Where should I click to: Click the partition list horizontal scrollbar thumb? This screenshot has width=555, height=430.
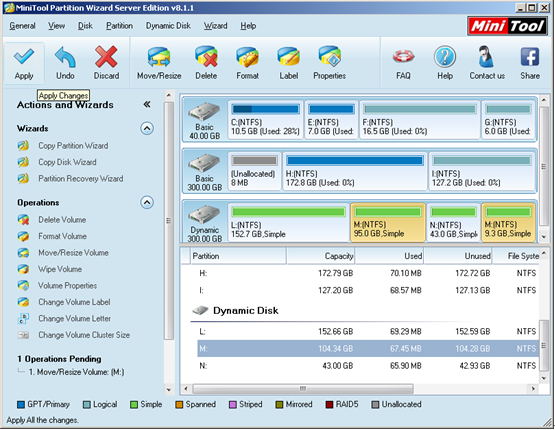(x=303, y=389)
